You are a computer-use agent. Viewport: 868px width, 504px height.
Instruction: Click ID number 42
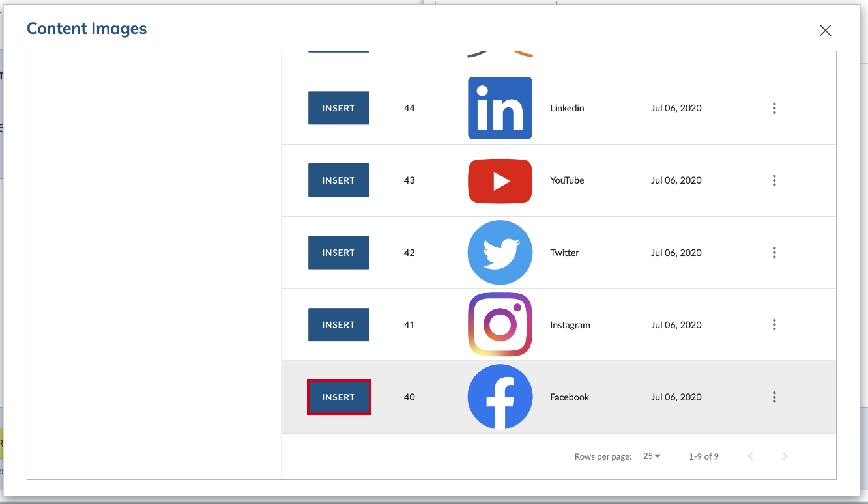pos(409,253)
